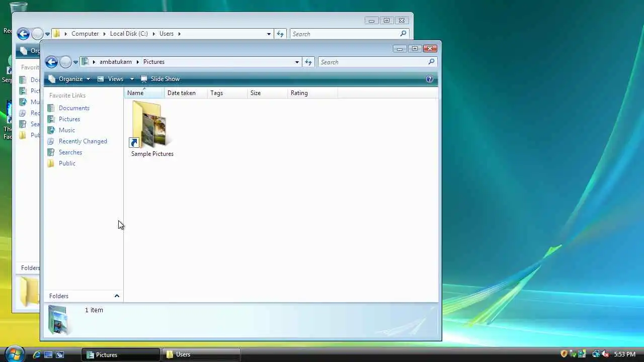Sort by Tags column header

pyautogui.click(x=227, y=93)
